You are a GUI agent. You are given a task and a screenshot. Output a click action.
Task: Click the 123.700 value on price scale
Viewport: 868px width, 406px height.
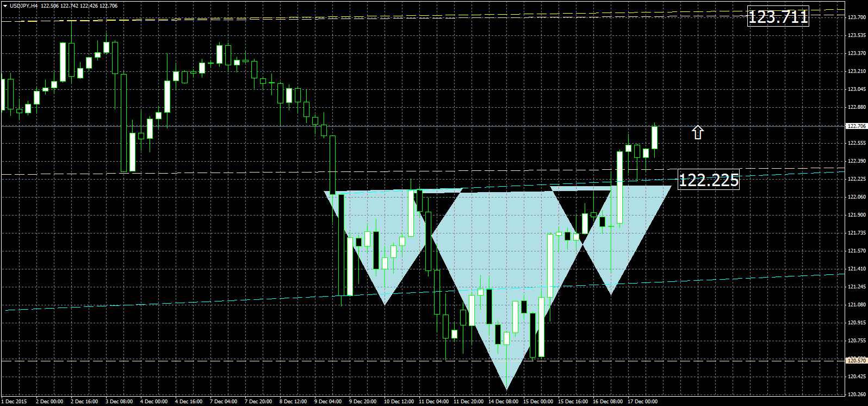[x=856, y=17]
